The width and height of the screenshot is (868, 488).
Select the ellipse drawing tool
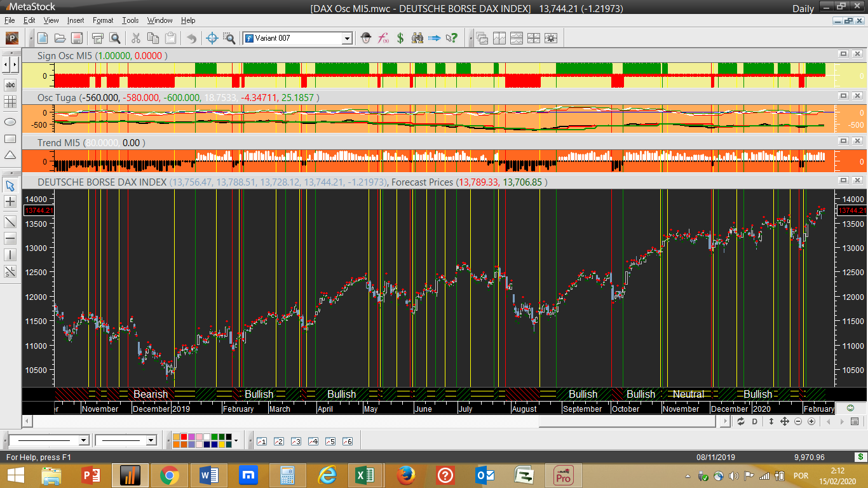tap(10, 121)
